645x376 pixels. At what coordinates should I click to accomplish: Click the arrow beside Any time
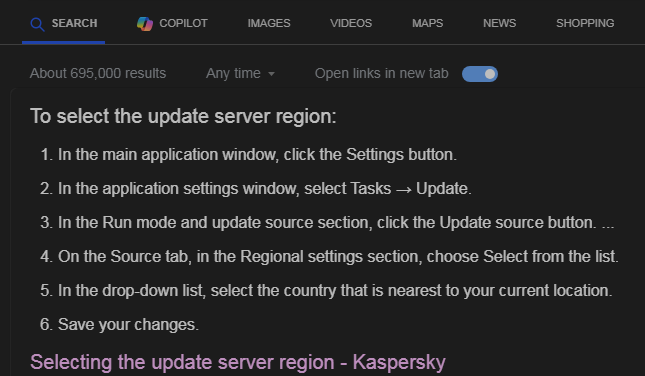pyautogui.click(x=271, y=74)
